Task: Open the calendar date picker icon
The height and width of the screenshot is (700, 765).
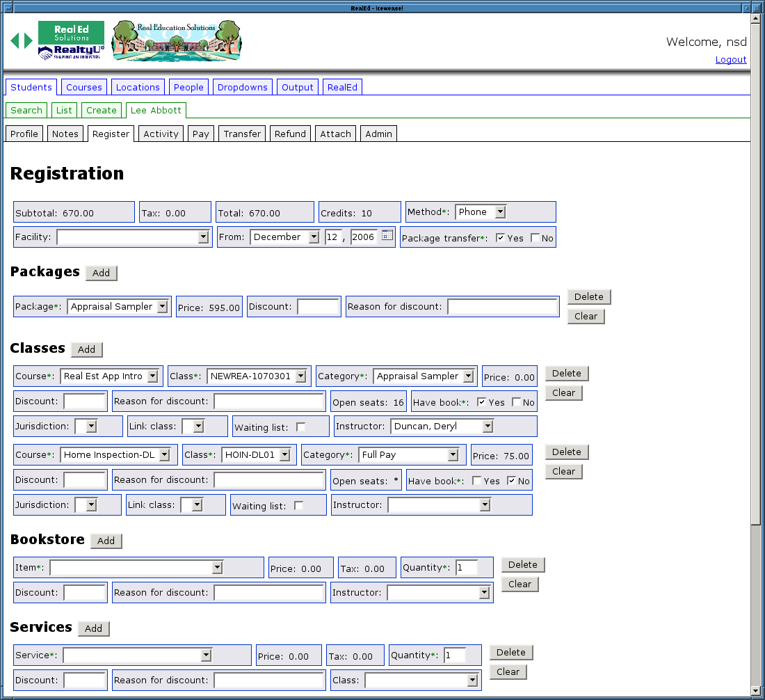Action: pos(387,236)
